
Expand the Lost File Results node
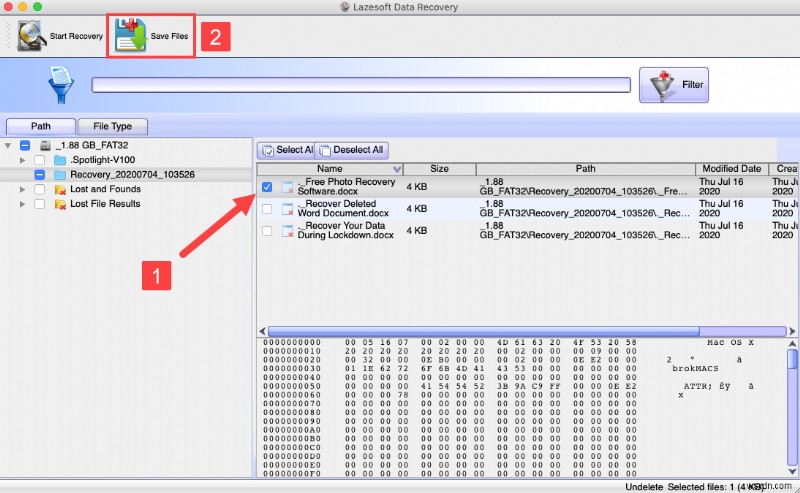point(22,204)
